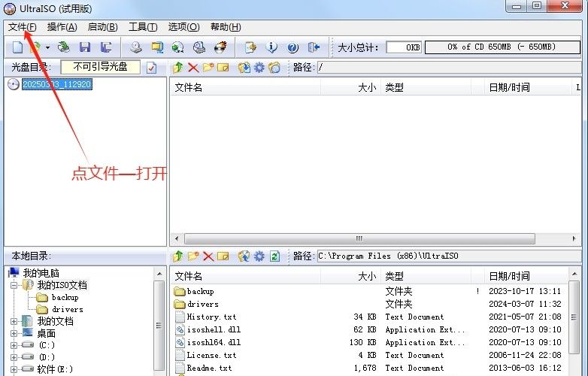Click the green arrow disc icon left of Save
The image size is (588, 376).
click(64, 47)
